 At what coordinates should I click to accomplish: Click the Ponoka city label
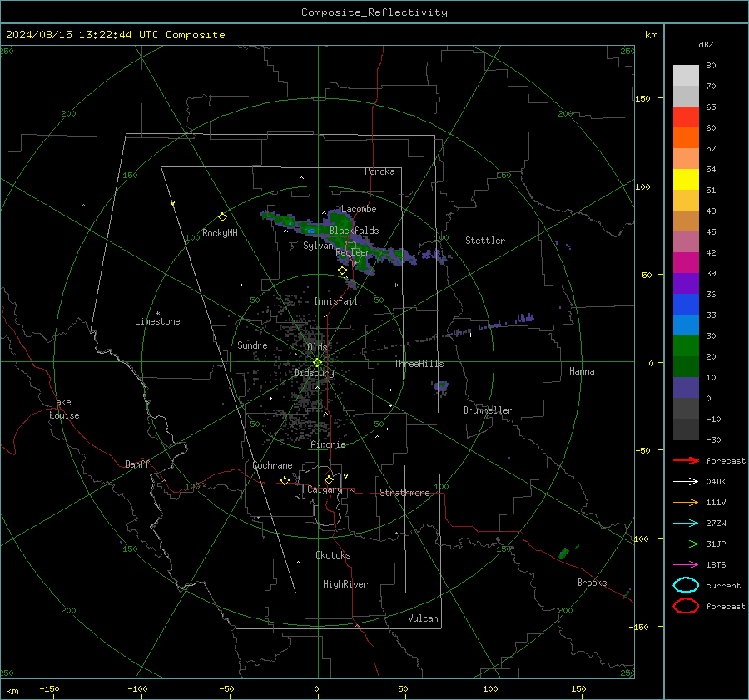coord(379,171)
